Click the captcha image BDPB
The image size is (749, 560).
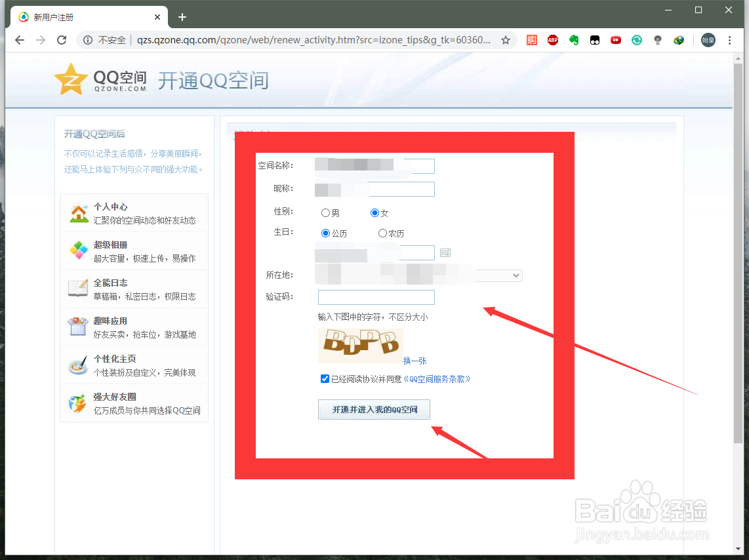pyautogui.click(x=361, y=346)
